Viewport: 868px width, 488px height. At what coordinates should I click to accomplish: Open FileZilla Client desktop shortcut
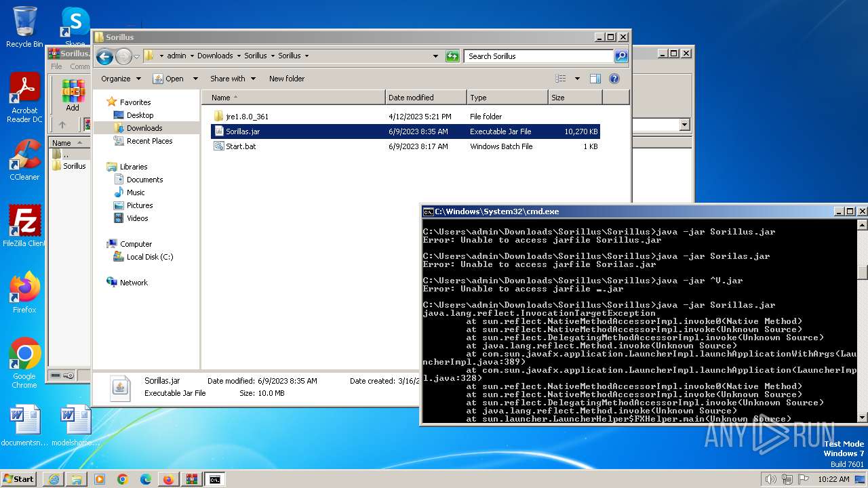click(24, 226)
